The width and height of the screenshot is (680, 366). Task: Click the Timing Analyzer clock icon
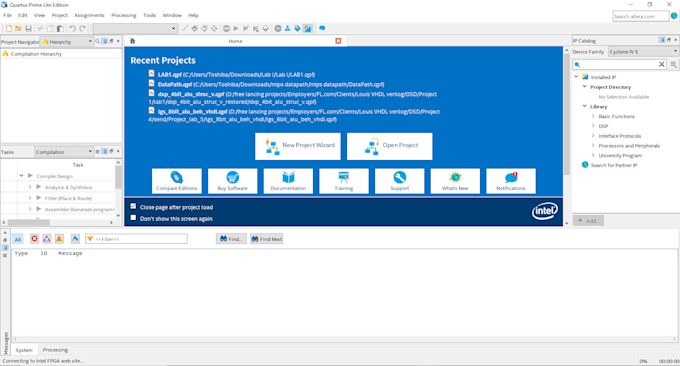(278, 29)
